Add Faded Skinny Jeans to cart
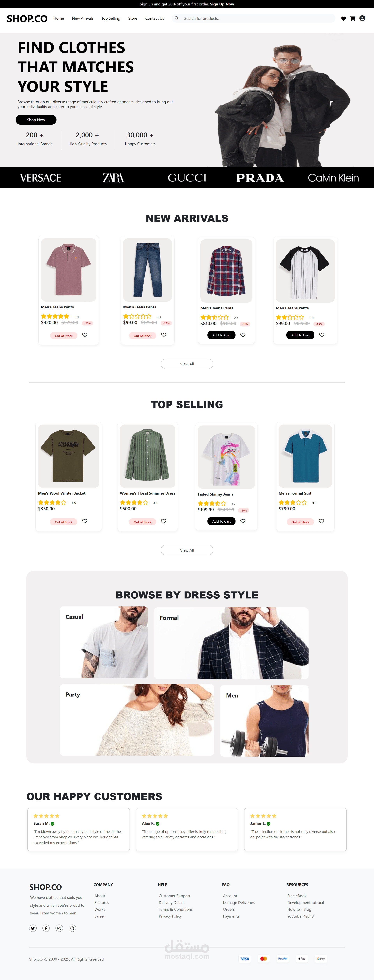 point(221,521)
